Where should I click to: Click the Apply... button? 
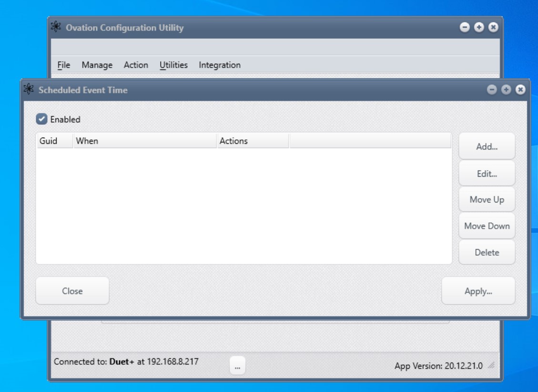click(478, 291)
